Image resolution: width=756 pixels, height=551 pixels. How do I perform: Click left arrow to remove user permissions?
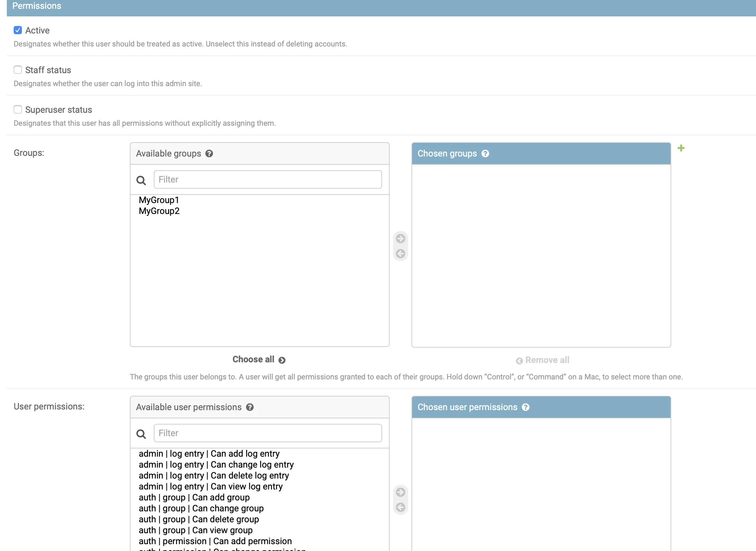click(x=400, y=507)
